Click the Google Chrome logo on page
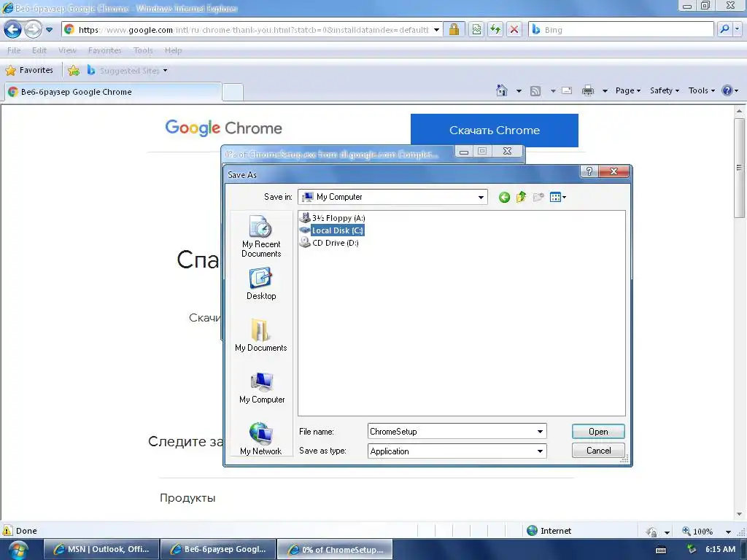 coord(223,128)
